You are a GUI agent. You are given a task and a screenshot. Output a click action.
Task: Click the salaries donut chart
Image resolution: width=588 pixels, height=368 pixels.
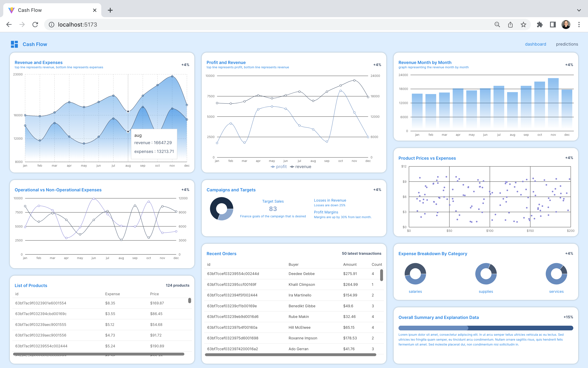pyautogui.click(x=415, y=274)
